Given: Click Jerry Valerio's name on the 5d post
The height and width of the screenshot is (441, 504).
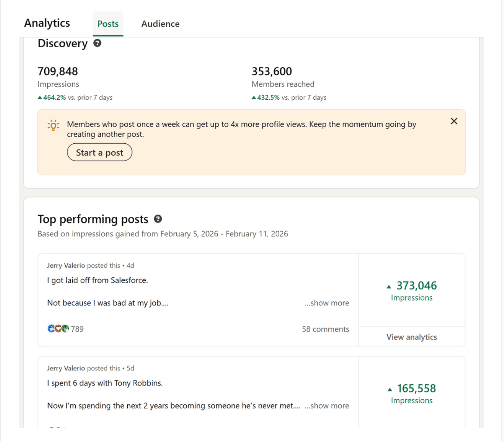Looking at the screenshot, I should 66,368.
